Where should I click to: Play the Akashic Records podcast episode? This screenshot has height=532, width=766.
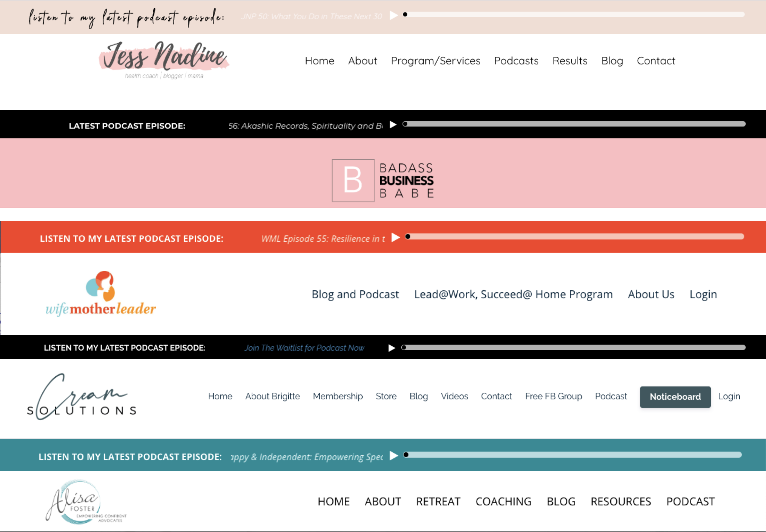[x=393, y=125]
